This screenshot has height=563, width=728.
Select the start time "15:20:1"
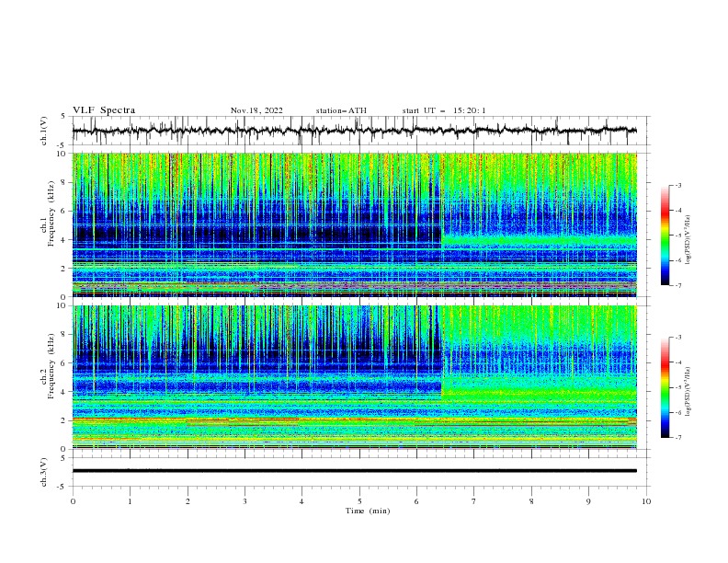[470, 110]
